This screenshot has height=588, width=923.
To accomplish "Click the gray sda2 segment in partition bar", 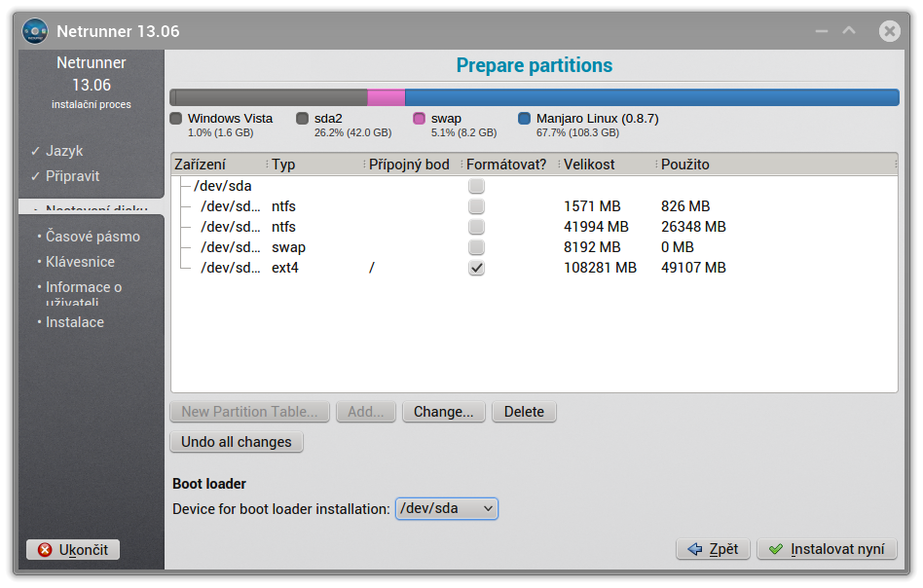I will pos(272,97).
